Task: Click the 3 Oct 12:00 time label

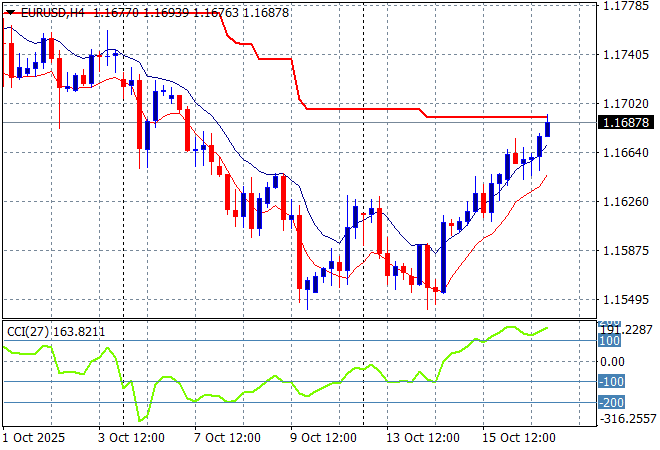Action: (x=131, y=438)
